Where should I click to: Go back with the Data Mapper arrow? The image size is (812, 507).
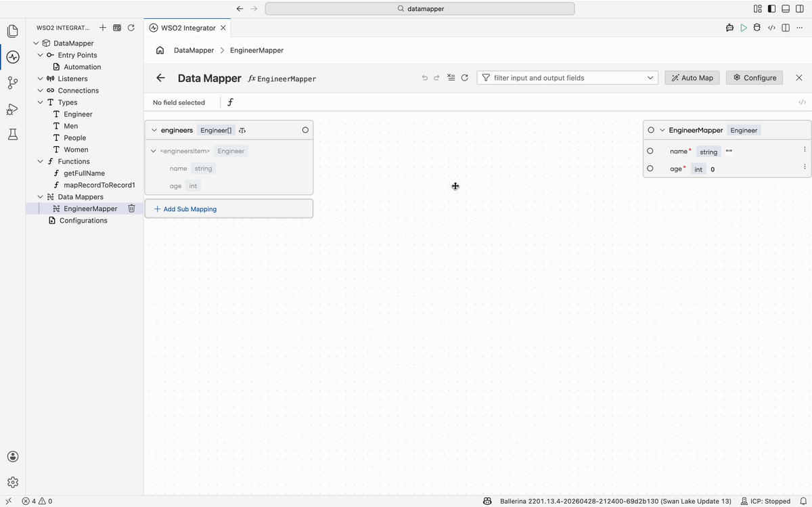click(x=160, y=78)
